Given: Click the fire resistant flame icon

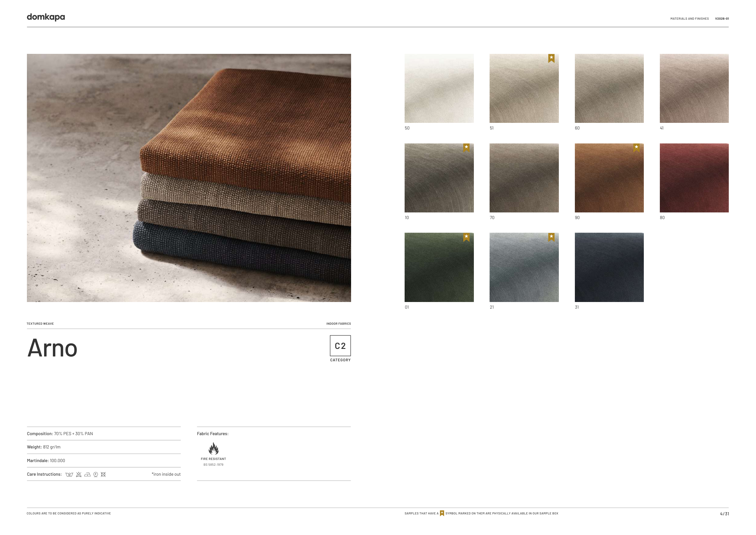Looking at the screenshot, I should pos(213,448).
